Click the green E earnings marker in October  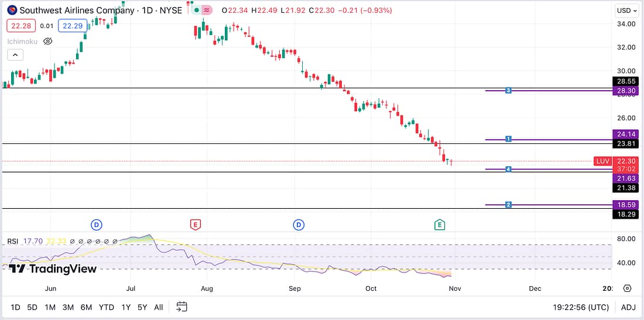[439, 225]
